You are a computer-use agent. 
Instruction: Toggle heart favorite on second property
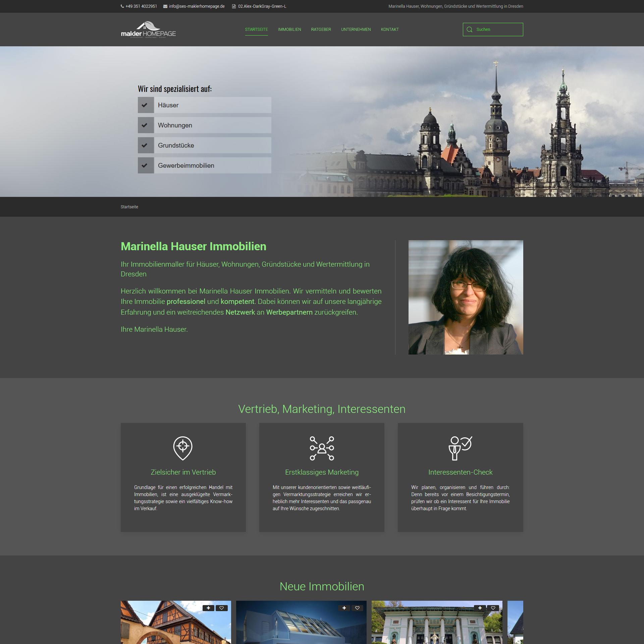(357, 608)
